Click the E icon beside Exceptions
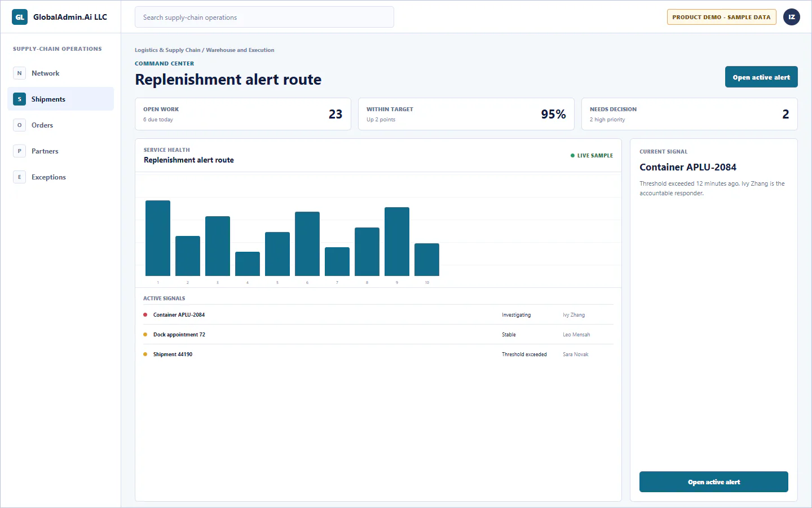Image resolution: width=812 pixels, height=508 pixels. (x=19, y=177)
